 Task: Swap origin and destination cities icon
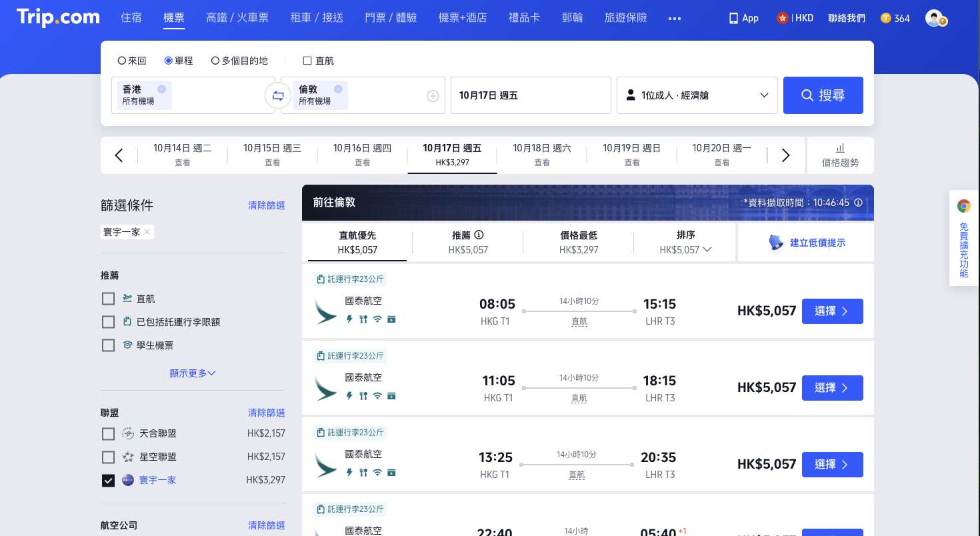coord(278,95)
